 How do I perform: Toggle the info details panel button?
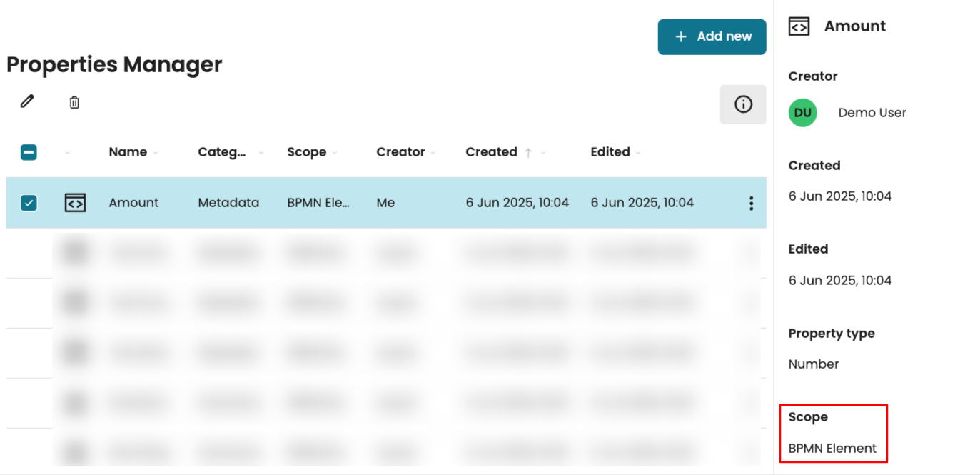[742, 104]
